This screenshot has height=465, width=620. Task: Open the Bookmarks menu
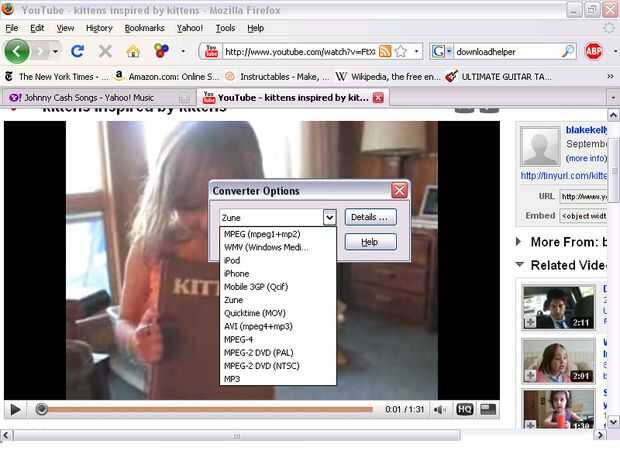pos(144,28)
